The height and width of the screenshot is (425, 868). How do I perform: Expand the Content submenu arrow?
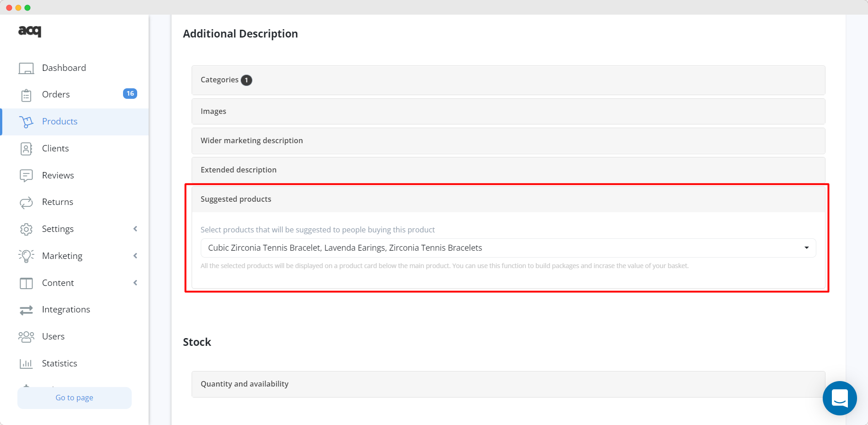click(x=135, y=283)
